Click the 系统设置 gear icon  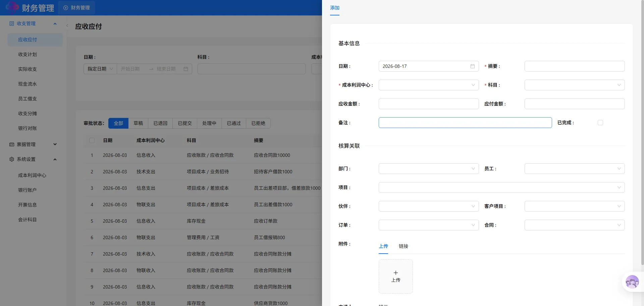pyautogui.click(x=12, y=159)
